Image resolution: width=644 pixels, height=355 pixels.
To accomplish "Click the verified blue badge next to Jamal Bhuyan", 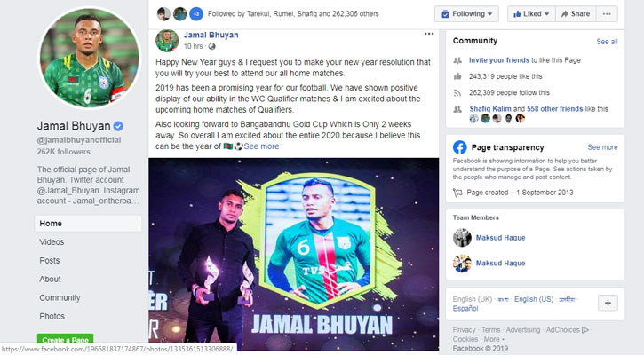I will coord(118,126).
